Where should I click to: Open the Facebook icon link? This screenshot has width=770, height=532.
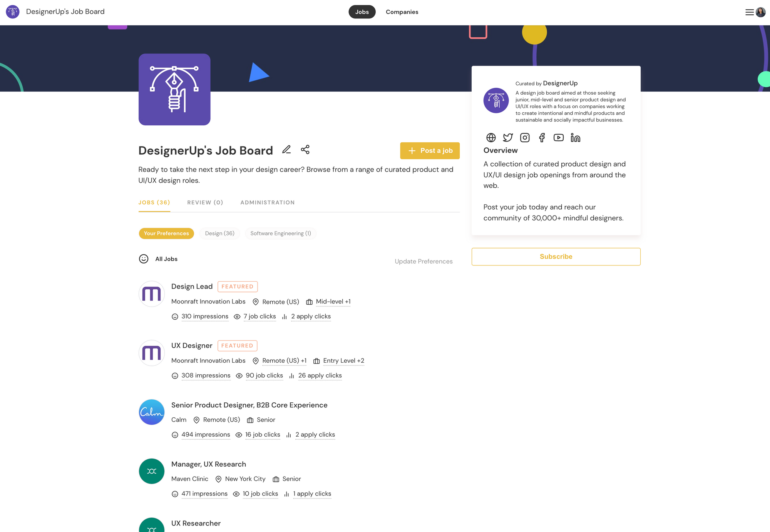(x=542, y=138)
